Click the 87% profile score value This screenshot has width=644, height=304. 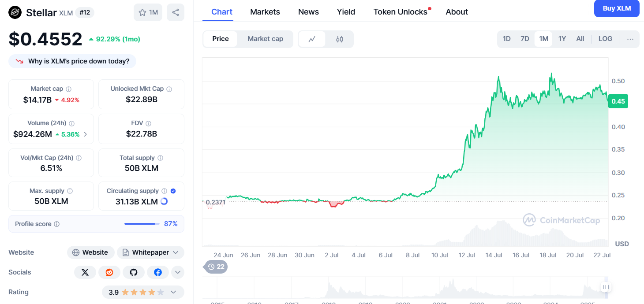click(171, 224)
